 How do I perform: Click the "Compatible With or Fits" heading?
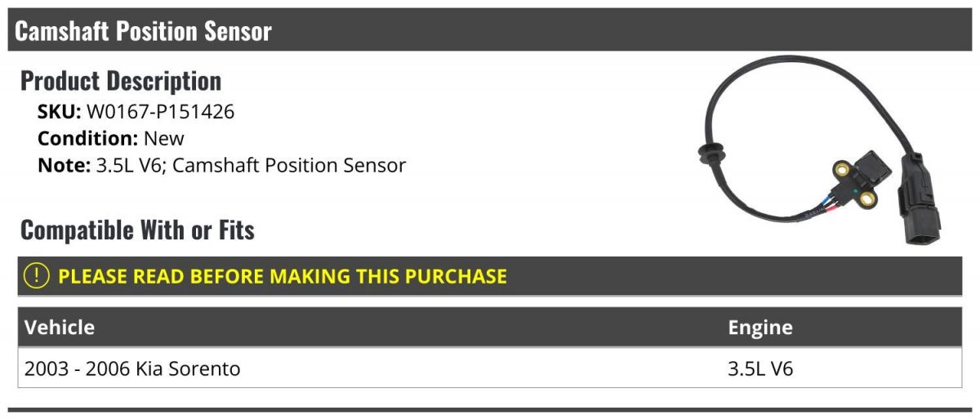coord(137,230)
